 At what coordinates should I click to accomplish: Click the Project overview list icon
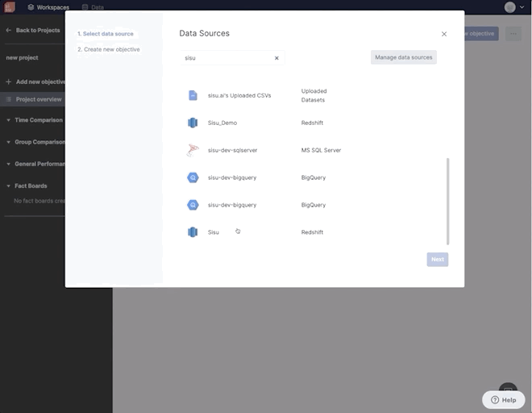[9, 99]
